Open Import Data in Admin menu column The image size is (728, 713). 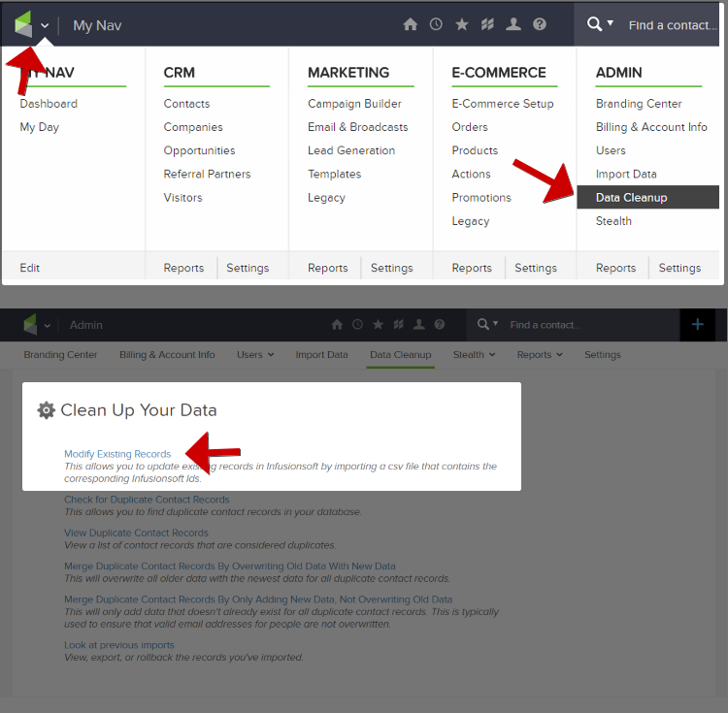626,175
